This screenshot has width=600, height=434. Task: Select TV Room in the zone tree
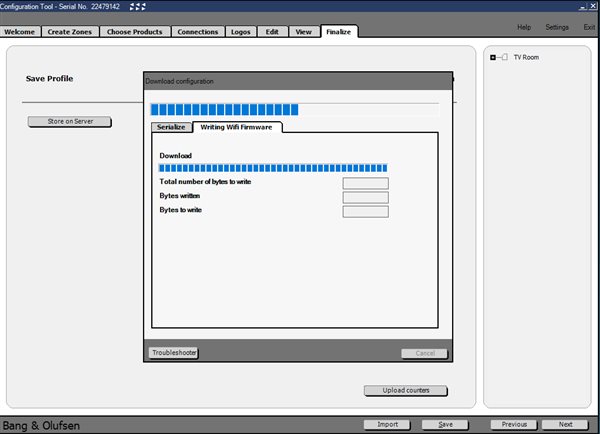(x=526, y=57)
